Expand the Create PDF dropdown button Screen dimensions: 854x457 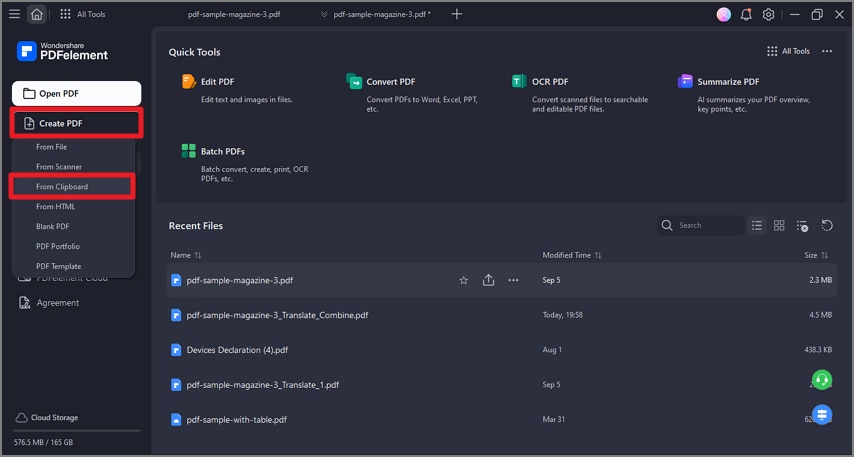[x=76, y=123]
